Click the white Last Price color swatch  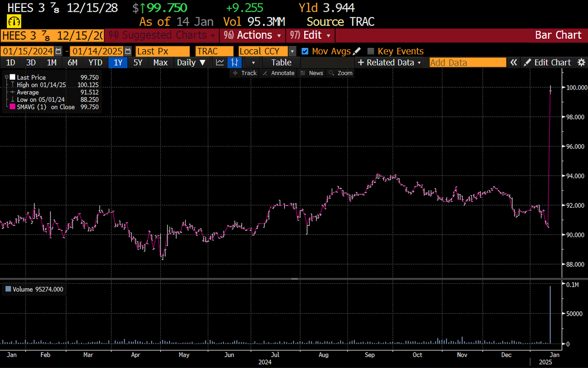pos(13,77)
